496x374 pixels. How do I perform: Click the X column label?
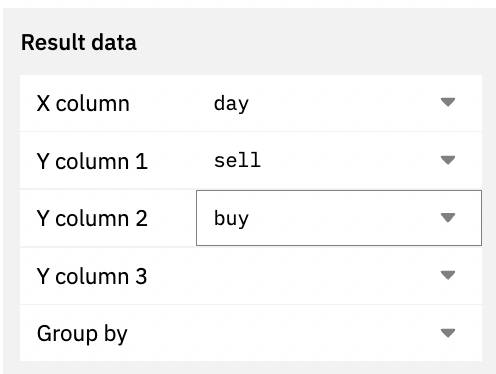[83, 104]
